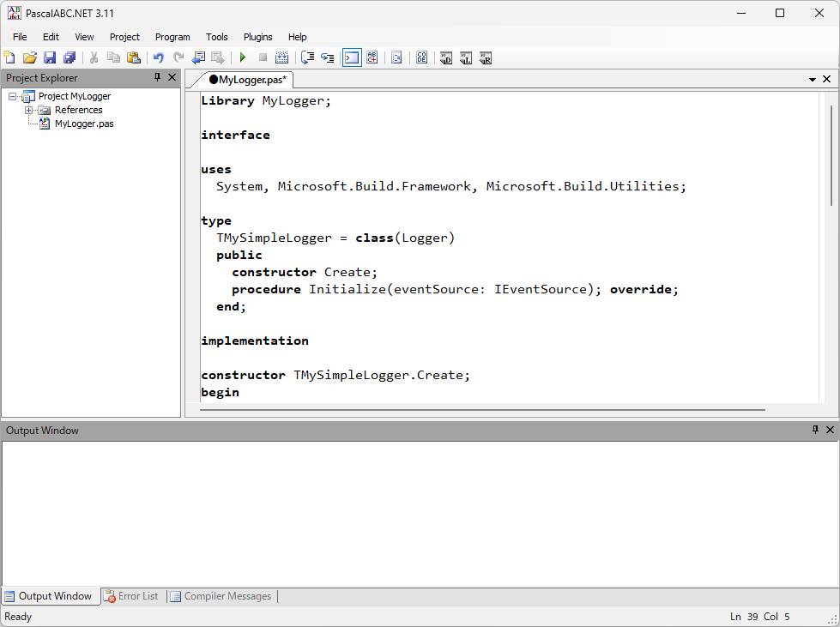Click the code formatting document icon
The image size is (840, 627).
coord(396,57)
